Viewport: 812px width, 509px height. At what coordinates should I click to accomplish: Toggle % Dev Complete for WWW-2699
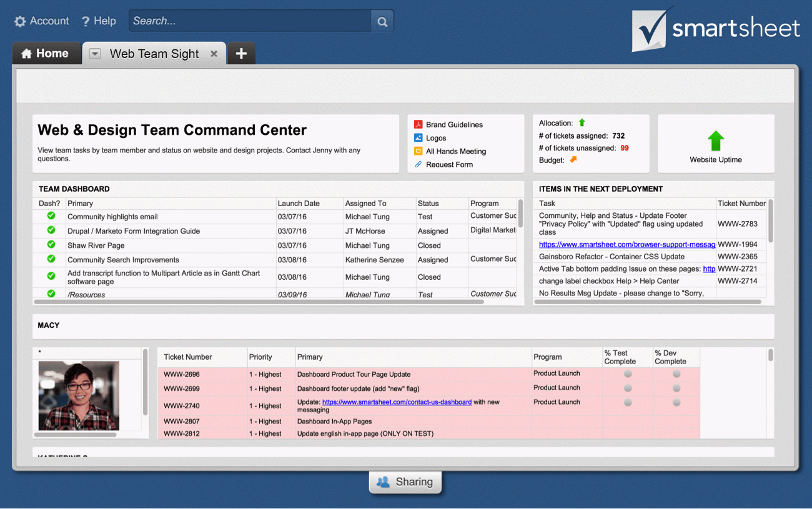click(x=676, y=388)
